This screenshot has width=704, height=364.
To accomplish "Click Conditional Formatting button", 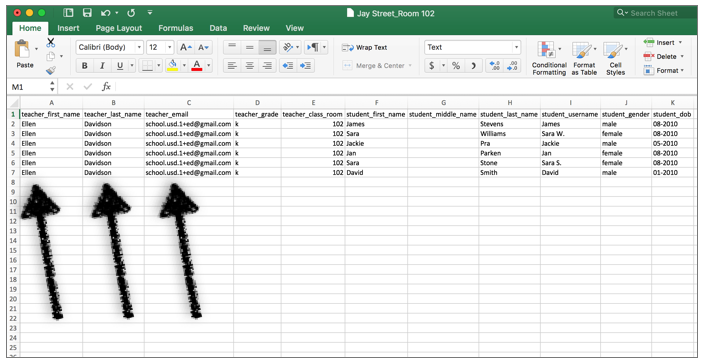I will point(549,58).
